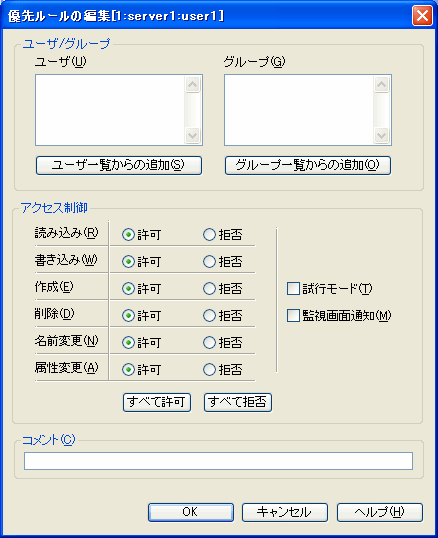Click the ユーザ list up scroll arrow
Image resolution: width=438 pixels, height=538 pixels.
click(x=192, y=84)
